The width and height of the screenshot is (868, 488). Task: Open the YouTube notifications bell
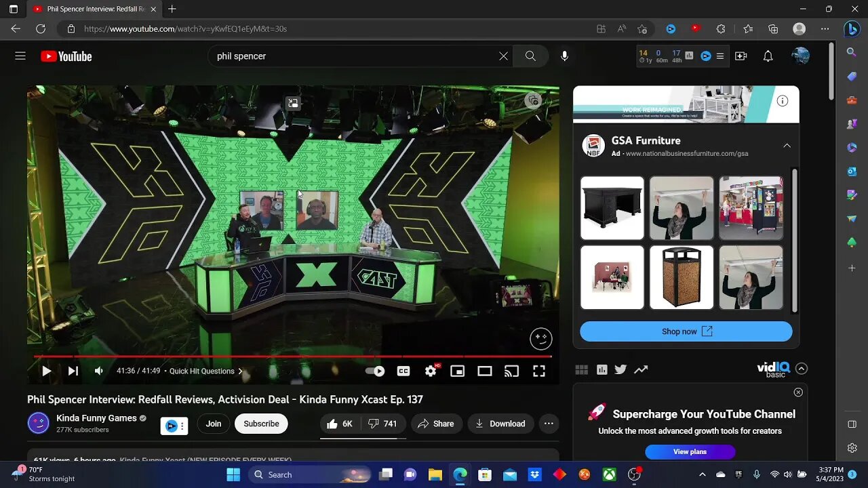(x=768, y=56)
